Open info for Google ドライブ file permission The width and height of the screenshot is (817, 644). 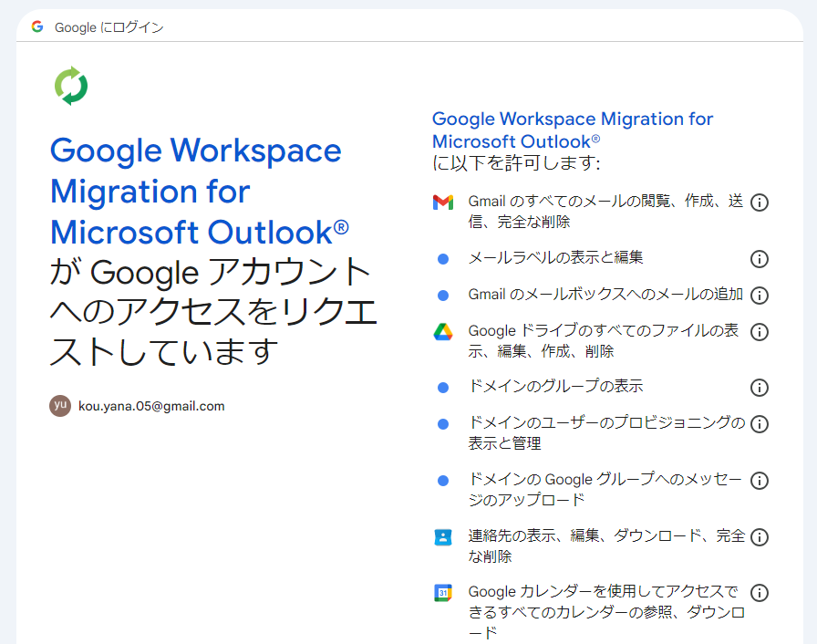pyautogui.click(x=760, y=332)
